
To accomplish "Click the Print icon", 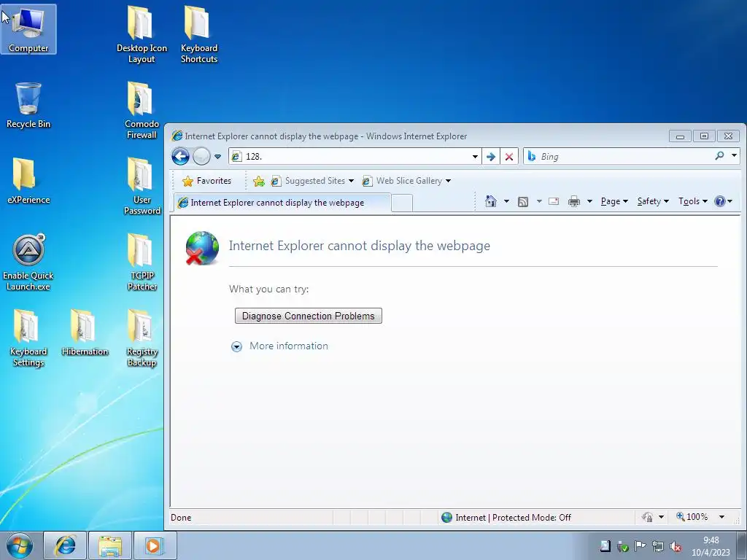I will coord(574,201).
